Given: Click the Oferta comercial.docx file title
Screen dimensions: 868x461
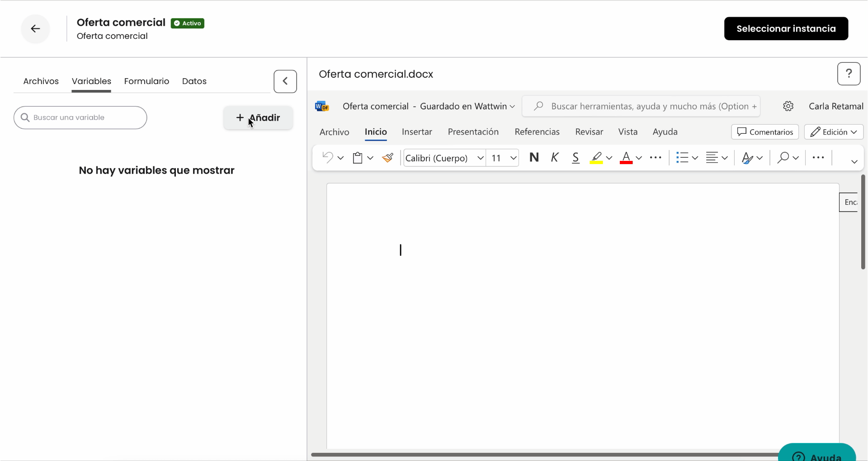Looking at the screenshot, I should coord(376,74).
